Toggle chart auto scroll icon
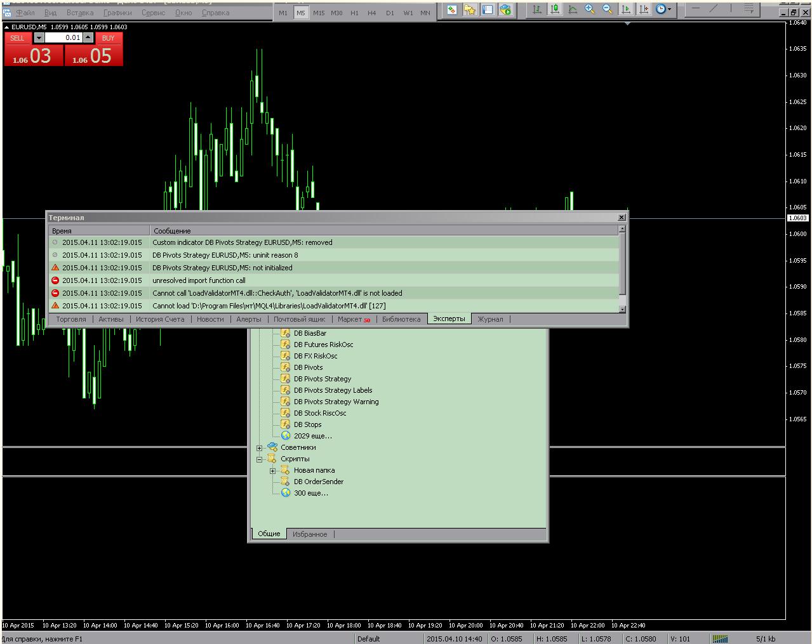The image size is (812, 644). [x=626, y=9]
